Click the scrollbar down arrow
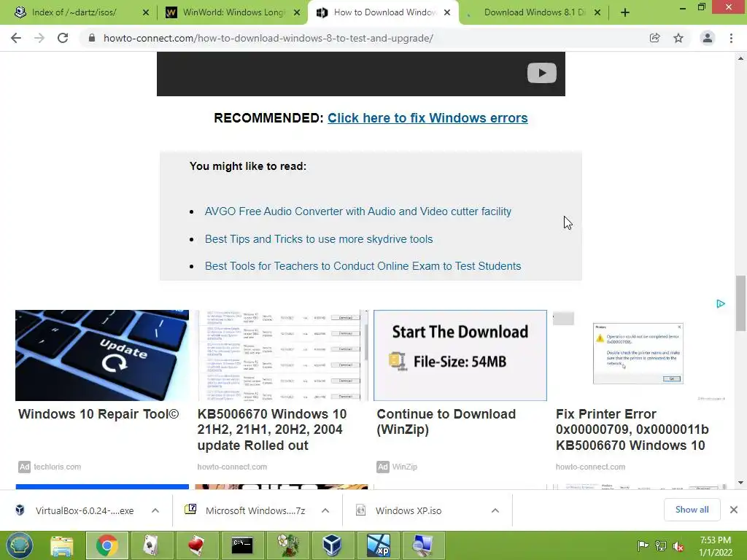747x560 pixels. click(x=741, y=483)
